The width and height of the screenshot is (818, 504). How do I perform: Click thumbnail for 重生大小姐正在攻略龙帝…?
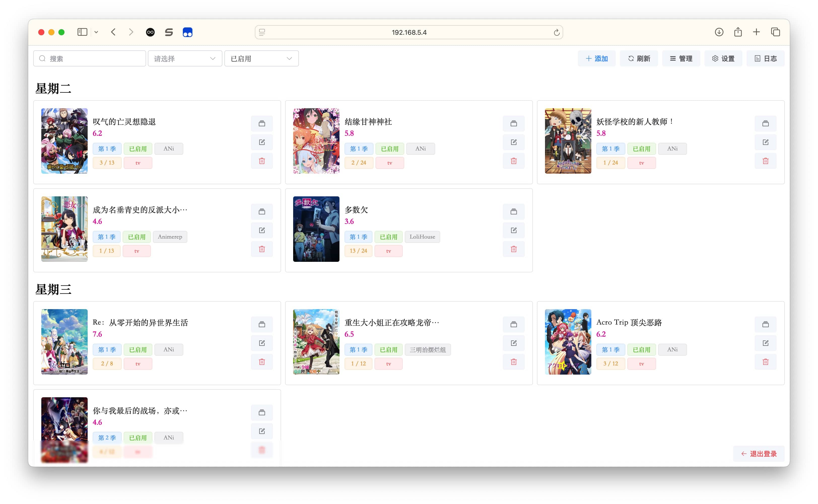click(316, 342)
